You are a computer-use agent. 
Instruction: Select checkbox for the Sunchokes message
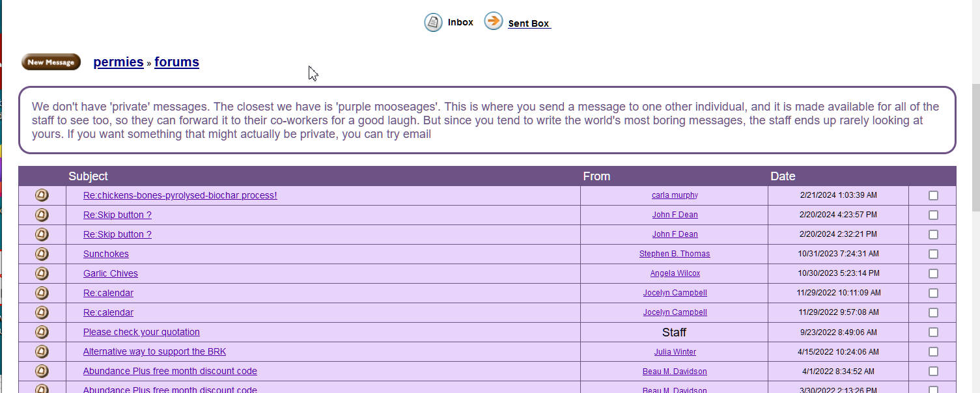point(933,254)
